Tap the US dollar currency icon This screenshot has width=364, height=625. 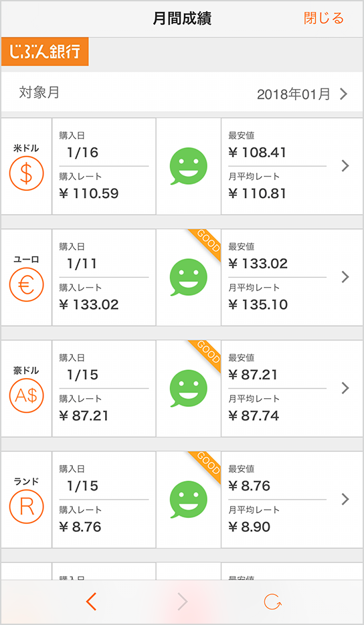(x=26, y=173)
